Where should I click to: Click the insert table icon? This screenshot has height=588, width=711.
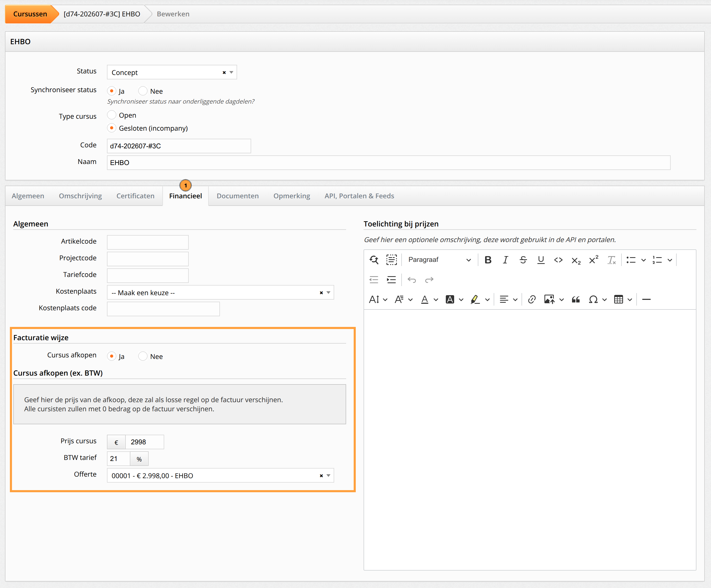[x=619, y=299]
